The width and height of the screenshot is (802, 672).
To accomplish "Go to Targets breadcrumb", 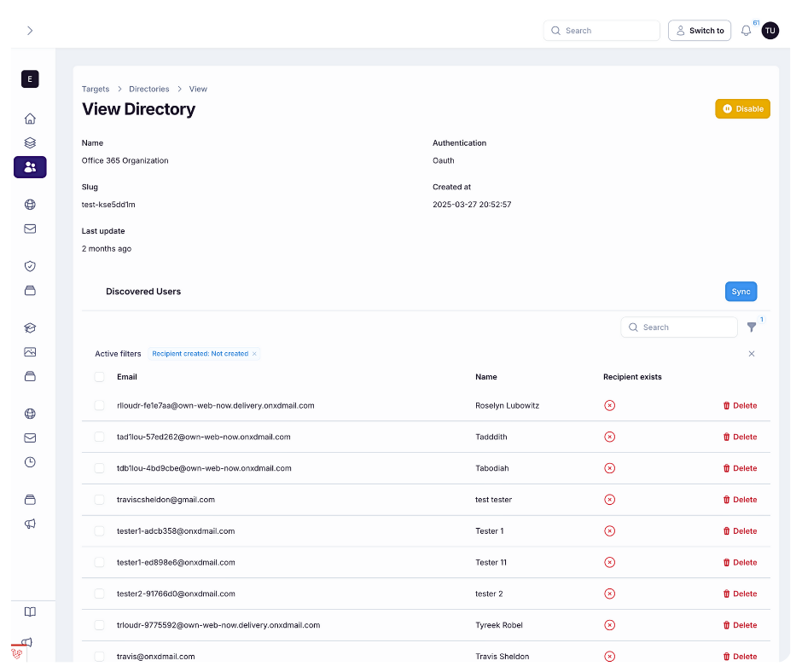I will pos(96,89).
